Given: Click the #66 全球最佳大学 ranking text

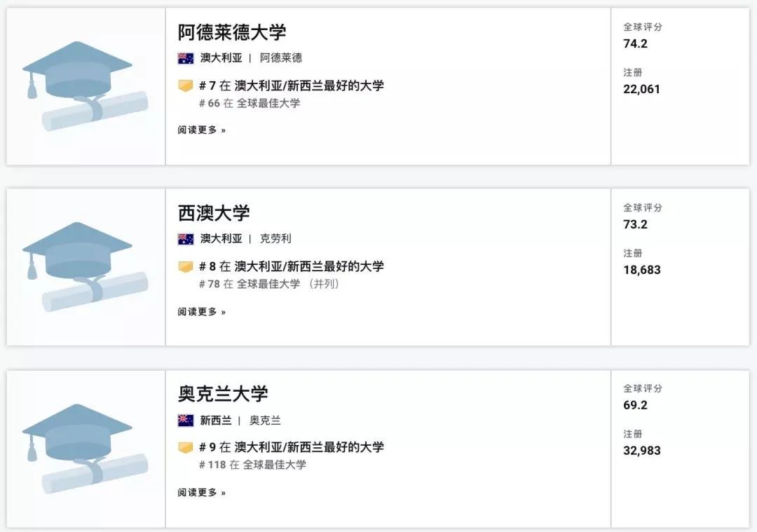Looking at the screenshot, I should [x=250, y=104].
